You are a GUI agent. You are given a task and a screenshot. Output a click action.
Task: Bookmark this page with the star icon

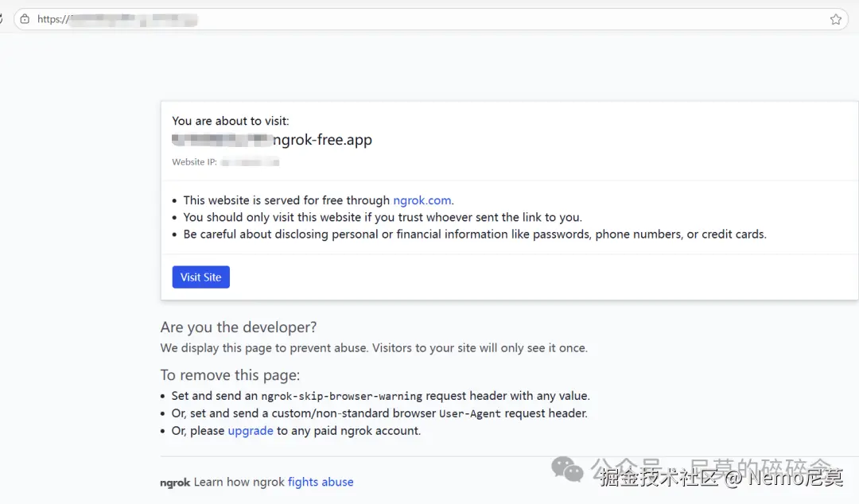(x=835, y=19)
